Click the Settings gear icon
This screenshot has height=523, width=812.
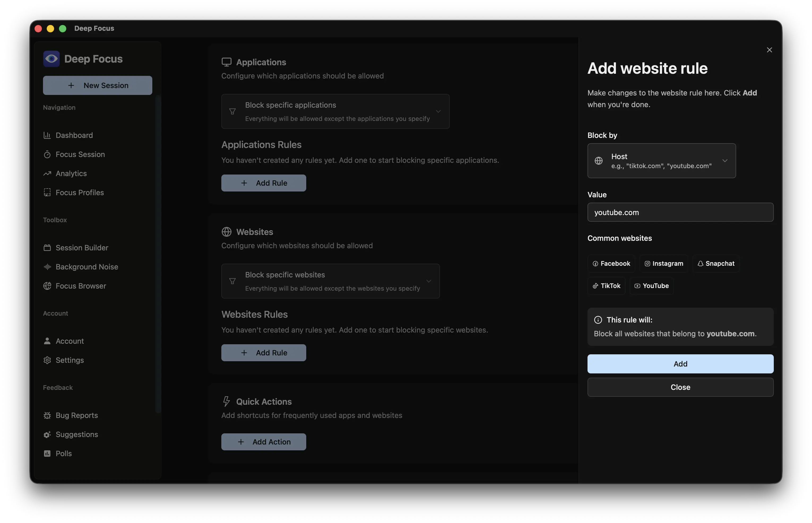click(47, 360)
